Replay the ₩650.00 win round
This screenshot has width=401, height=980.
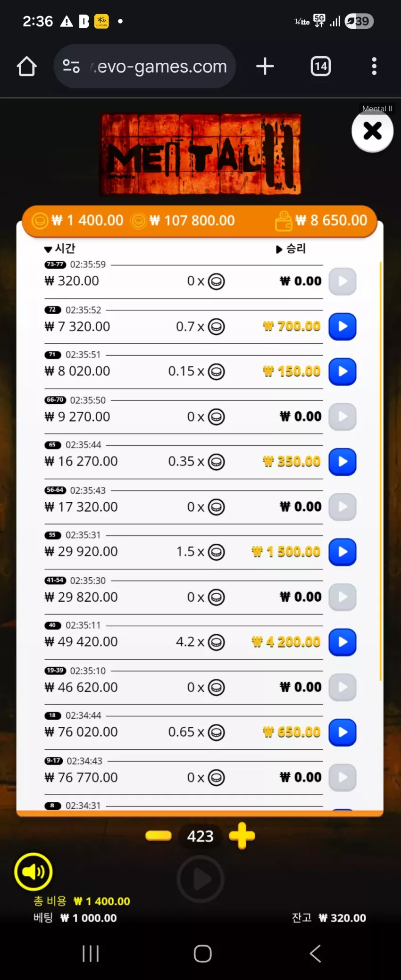(x=342, y=732)
